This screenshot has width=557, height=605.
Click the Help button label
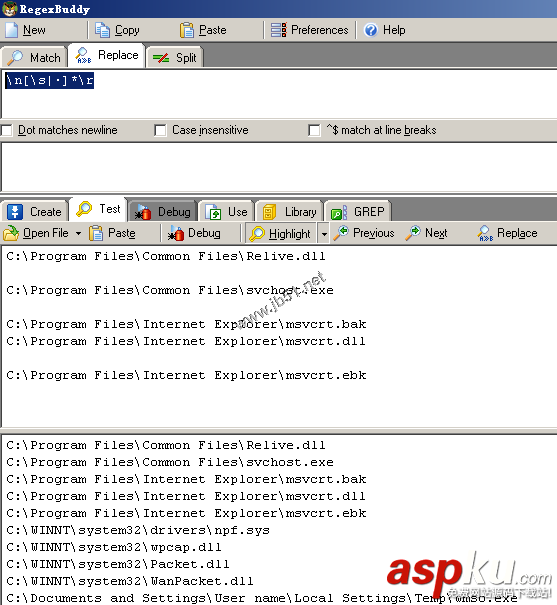(394, 30)
